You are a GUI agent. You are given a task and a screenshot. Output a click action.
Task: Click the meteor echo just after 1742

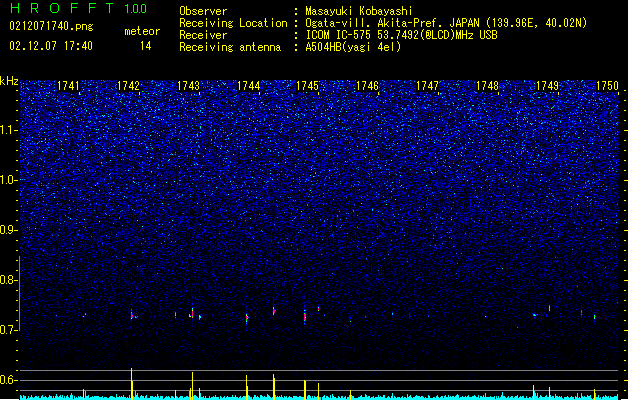[x=132, y=315]
